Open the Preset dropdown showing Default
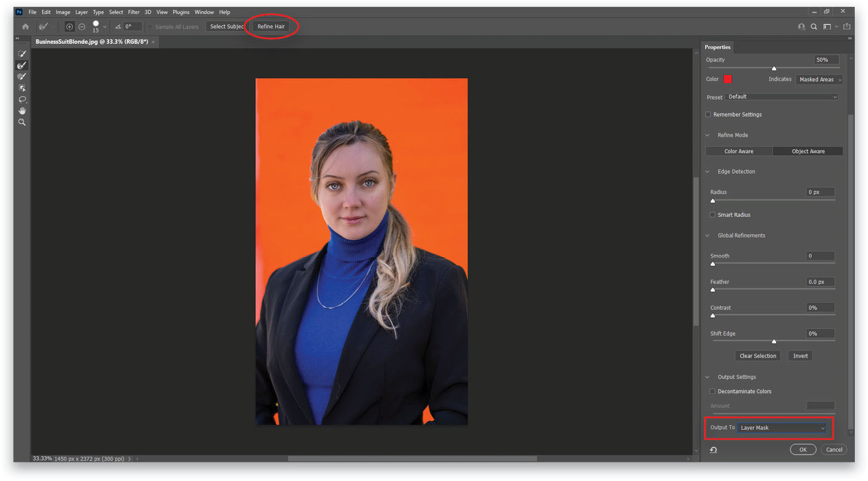Image resolution: width=868 pixels, height=481 pixels. coord(782,96)
